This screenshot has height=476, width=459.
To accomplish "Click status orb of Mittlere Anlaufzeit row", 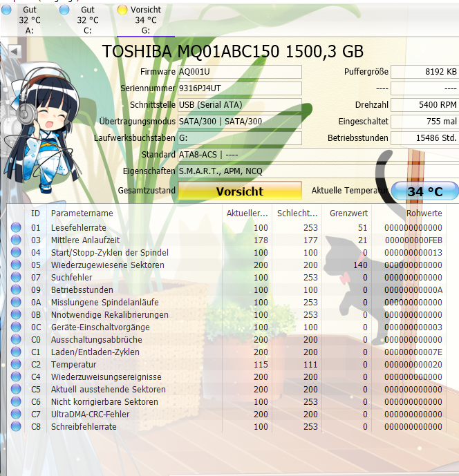I will coord(16,240).
